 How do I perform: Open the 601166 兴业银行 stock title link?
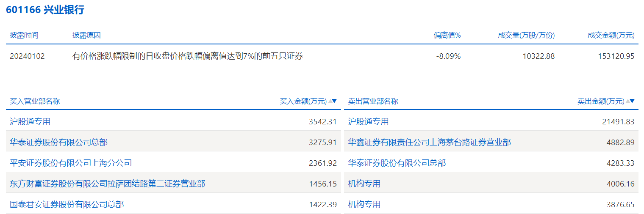[x=45, y=10]
